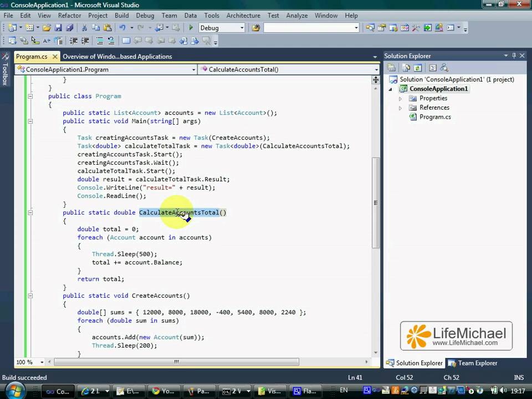
Task: Click the Paste clipboard icon
Action: point(108,28)
